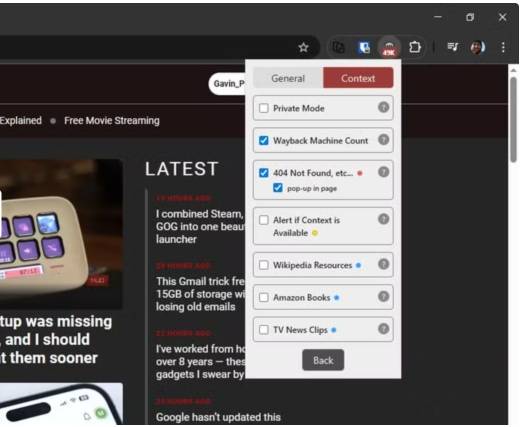Show help for Alert if Context is Available
This screenshot has width=522, height=427.
[x=383, y=219]
